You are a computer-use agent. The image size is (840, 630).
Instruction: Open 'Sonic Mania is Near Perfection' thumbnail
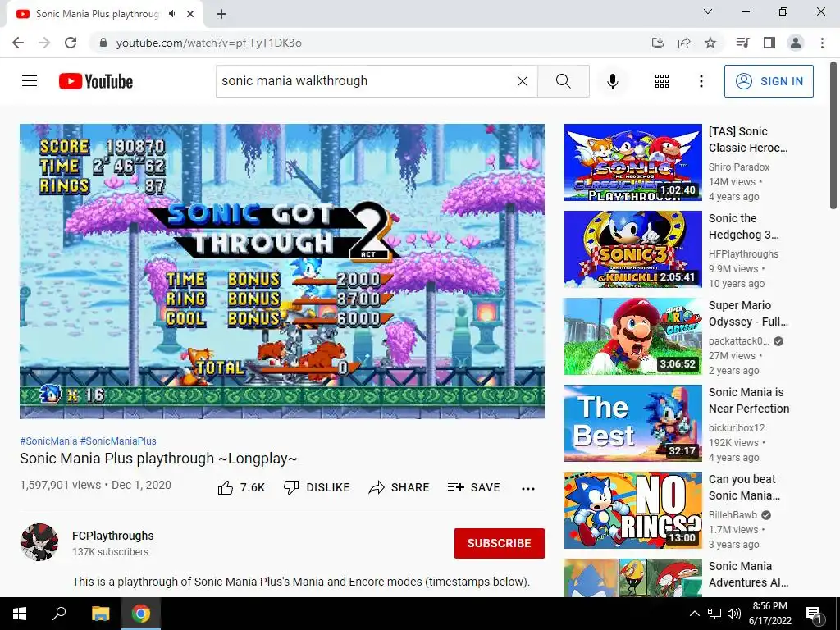click(633, 423)
